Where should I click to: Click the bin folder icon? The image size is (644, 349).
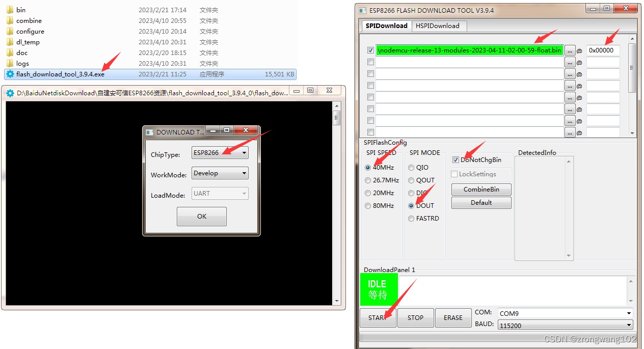coord(10,10)
